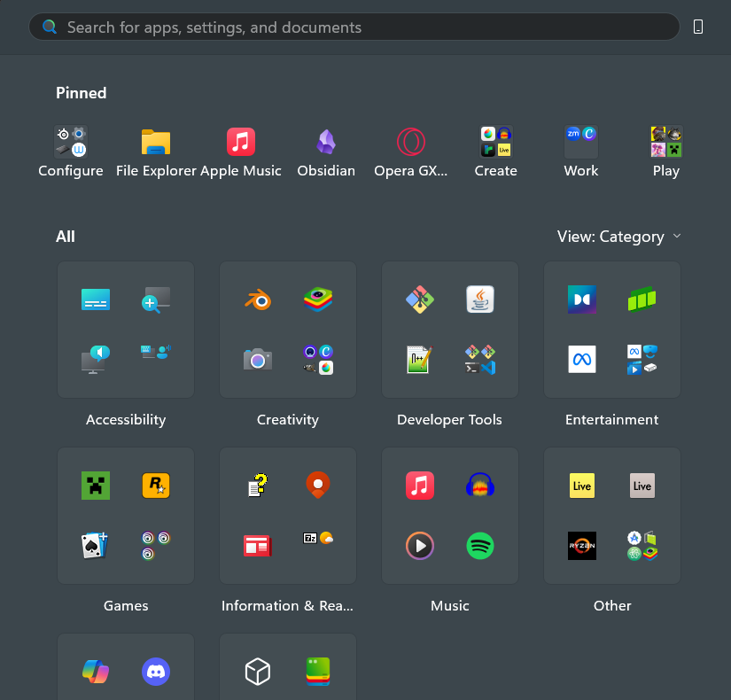Open Blender from the Creativity category
This screenshot has height=700, width=731.
point(257,299)
